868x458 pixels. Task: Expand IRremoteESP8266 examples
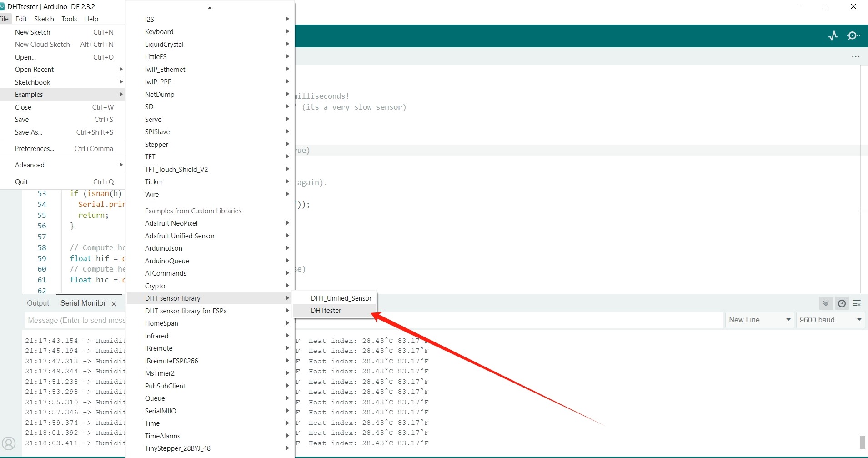coord(210,361)
